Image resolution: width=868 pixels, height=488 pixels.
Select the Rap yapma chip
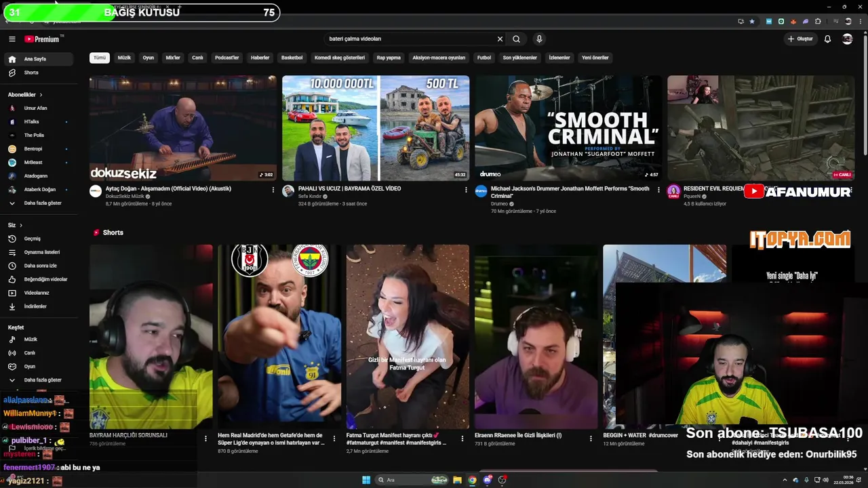[389, 58]
